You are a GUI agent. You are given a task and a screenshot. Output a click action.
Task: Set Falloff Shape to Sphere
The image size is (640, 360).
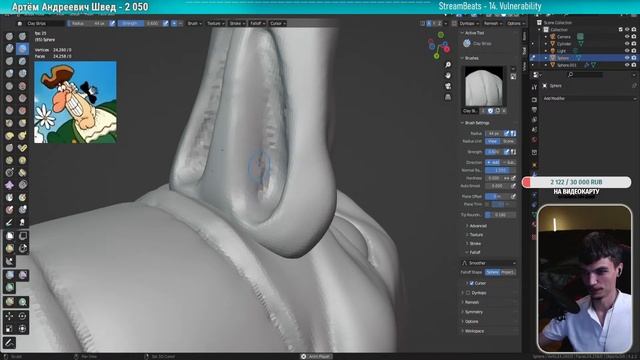(492, 272)
